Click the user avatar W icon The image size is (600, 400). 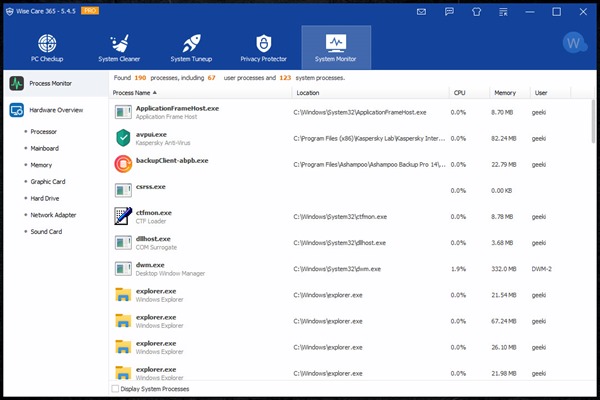point(572,44)
